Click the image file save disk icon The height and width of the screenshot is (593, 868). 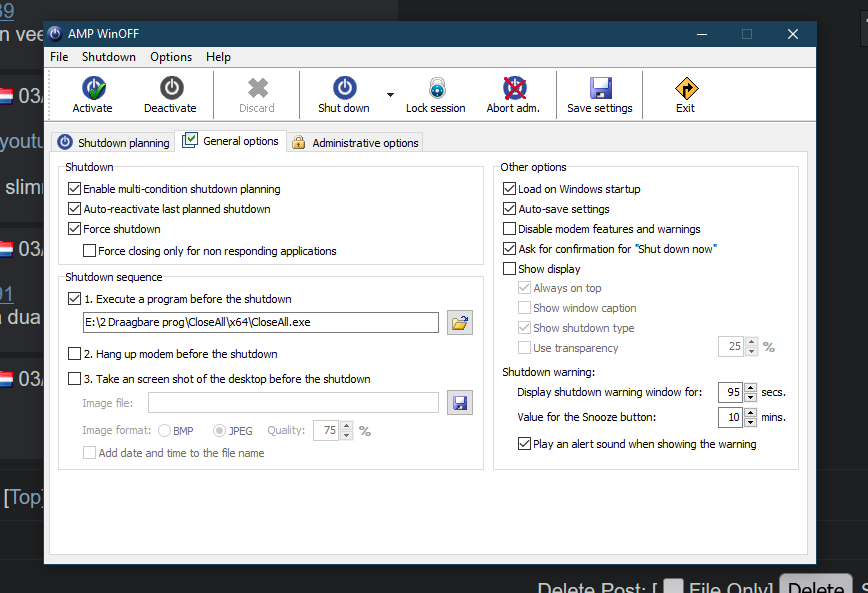[459, 403]
